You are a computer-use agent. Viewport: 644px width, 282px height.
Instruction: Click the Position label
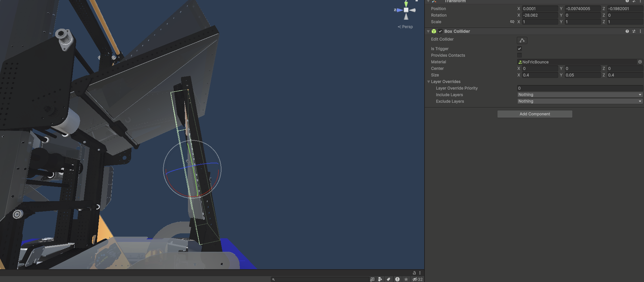click(x=438, y=9)
